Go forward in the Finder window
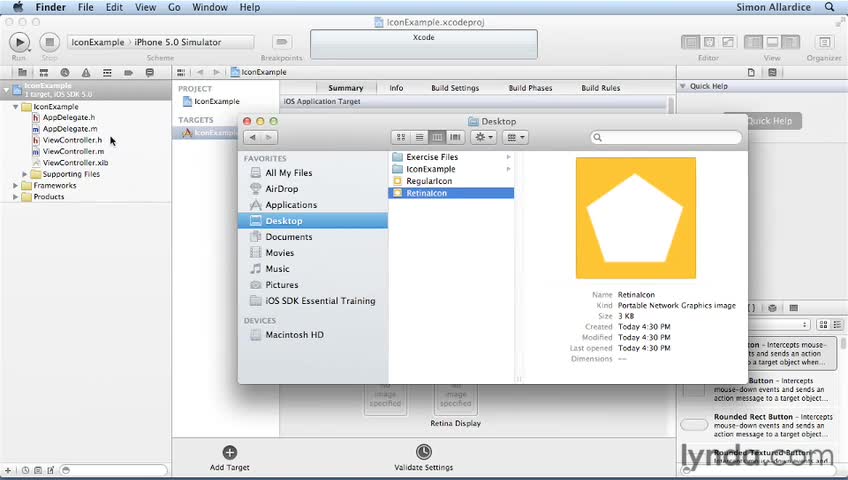The height and width of the screenshot is (480, 848). click(268, 137)
